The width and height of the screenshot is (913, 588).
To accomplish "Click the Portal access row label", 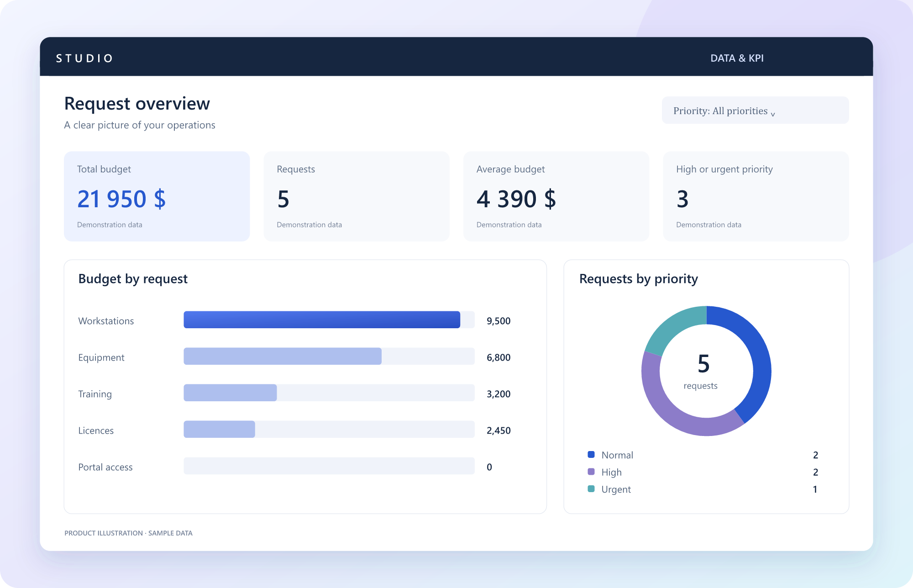I will click(105, 467).
